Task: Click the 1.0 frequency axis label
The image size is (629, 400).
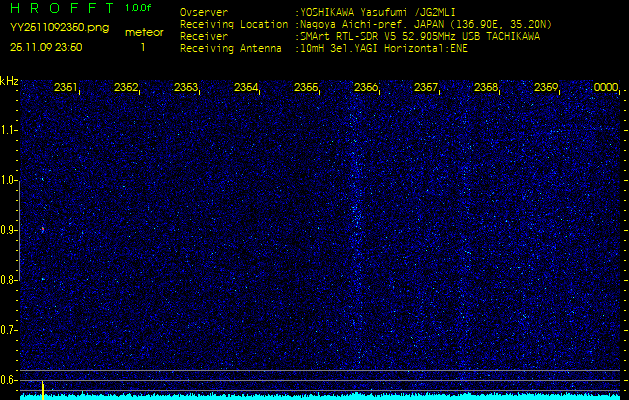Action: [x=9, y=180]
